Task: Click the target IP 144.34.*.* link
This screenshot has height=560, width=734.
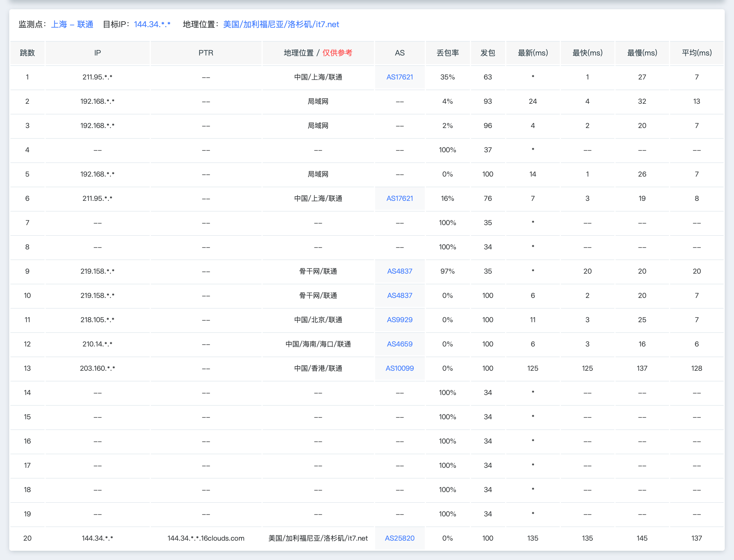Action: pyautogui.click(x=152, y=24)
